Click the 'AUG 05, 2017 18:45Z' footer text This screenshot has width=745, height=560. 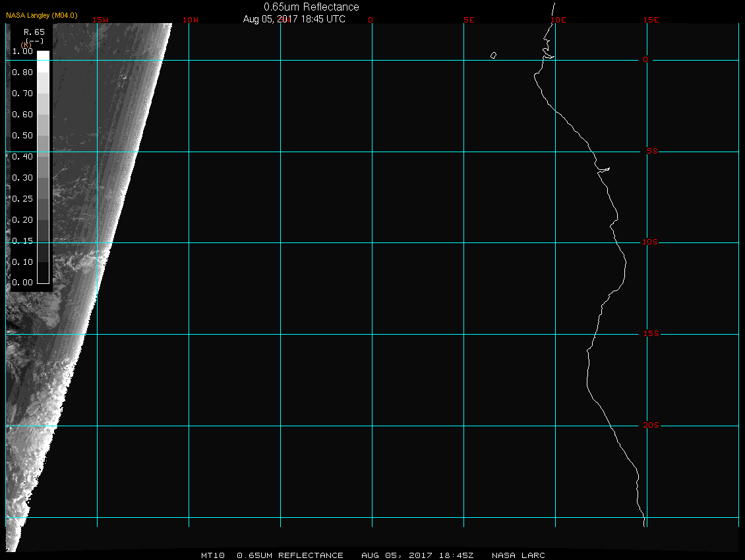pos(417,555)
